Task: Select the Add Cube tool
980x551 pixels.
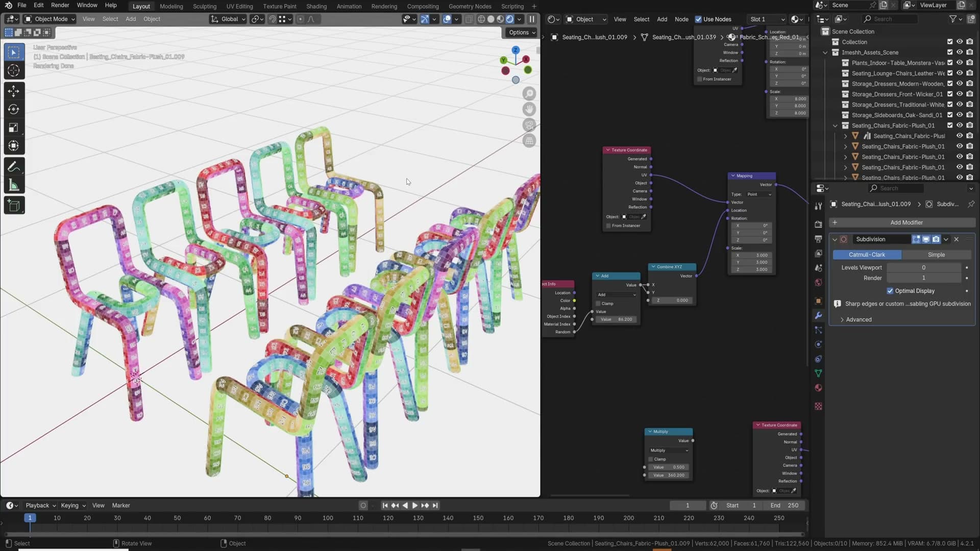Action: pos(14,206)
